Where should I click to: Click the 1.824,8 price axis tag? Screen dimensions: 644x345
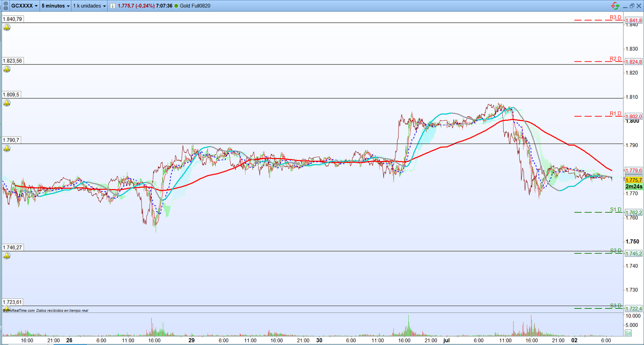click(634, 62)
